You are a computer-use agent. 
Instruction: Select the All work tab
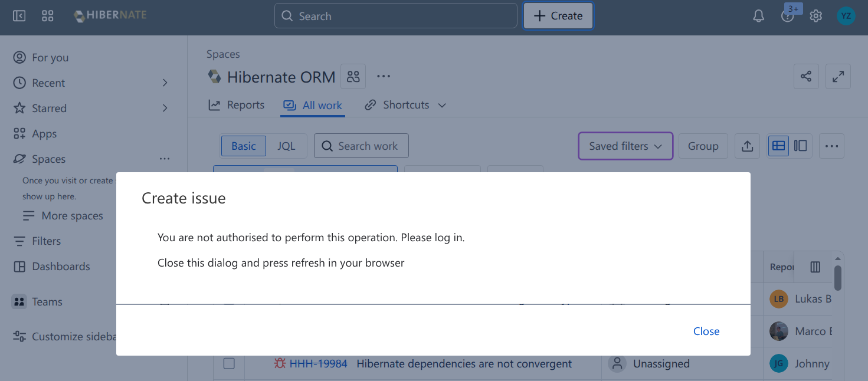coord(313,105)
